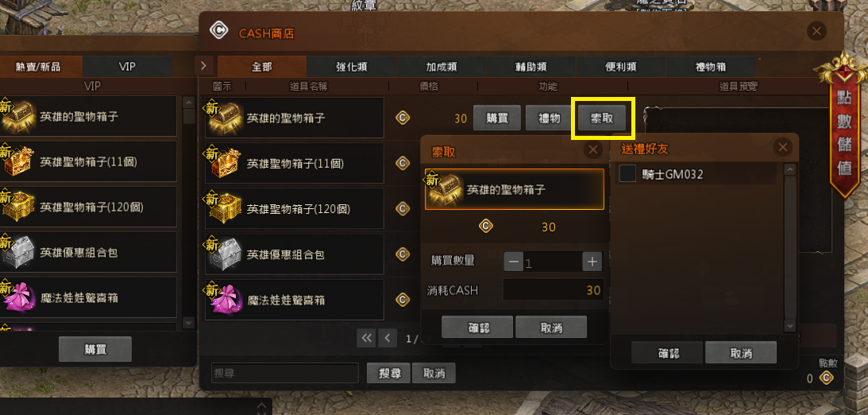Expand the side panel with arrow chevron
The height and width of the screenshot is (415, 868).
(x=203, y=65)
